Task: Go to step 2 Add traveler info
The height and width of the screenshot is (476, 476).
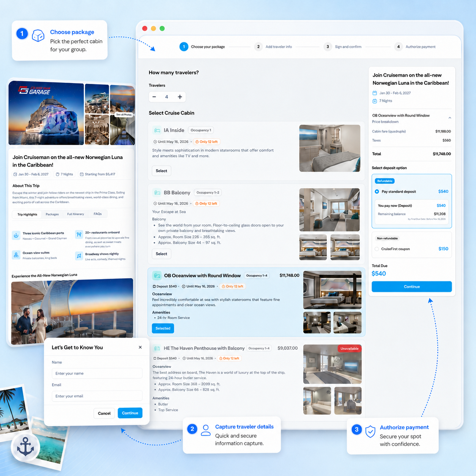Action: coord(273,47)
